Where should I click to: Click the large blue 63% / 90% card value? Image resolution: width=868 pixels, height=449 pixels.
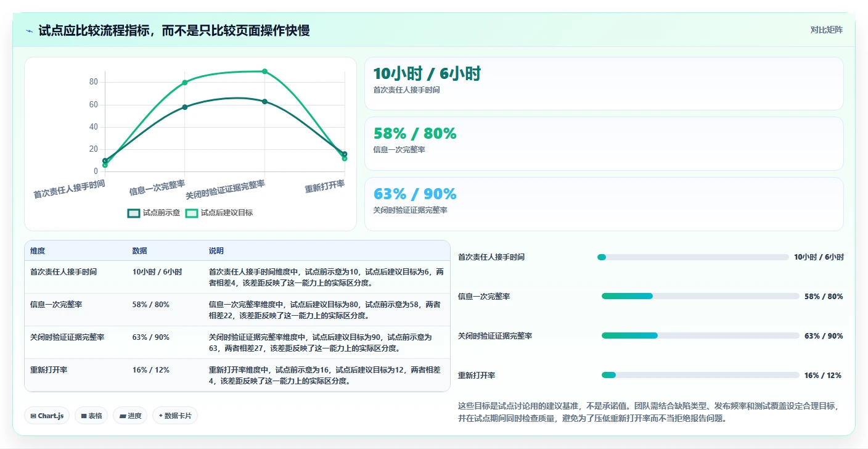(415, 194)
